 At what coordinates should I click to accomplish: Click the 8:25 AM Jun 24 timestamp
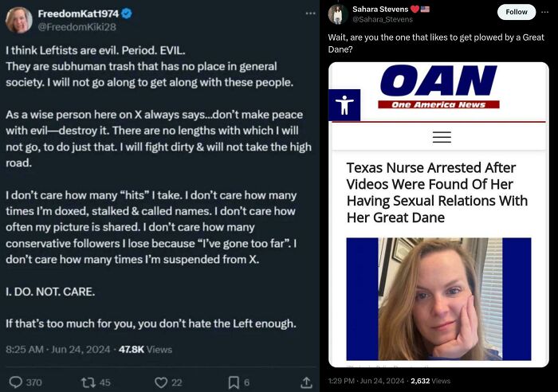pyautogui.click(x=57, y=349)
